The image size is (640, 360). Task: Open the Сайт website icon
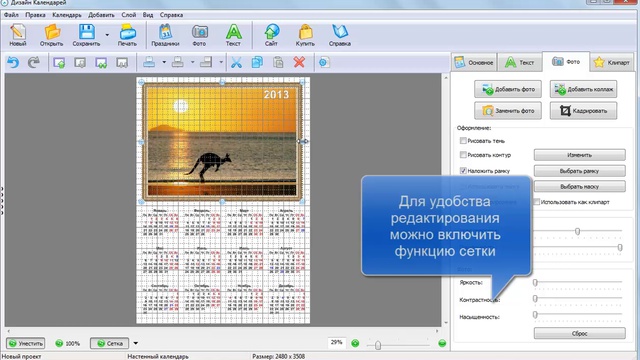271,35
